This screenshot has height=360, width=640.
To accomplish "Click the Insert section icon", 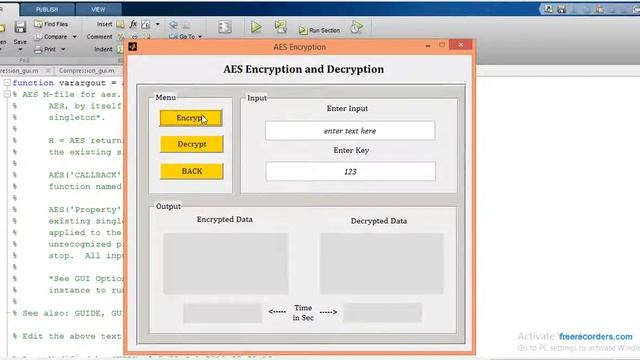I will click(x=120, y=24).
